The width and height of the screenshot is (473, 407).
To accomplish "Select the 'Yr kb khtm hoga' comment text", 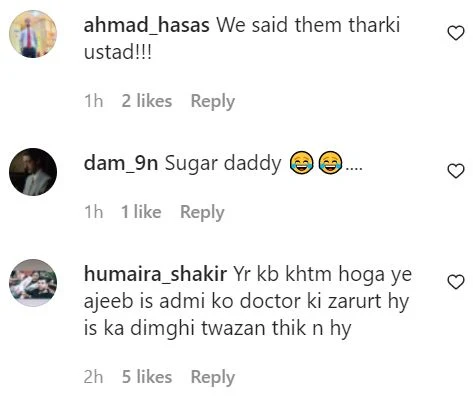I will (310, 275).
